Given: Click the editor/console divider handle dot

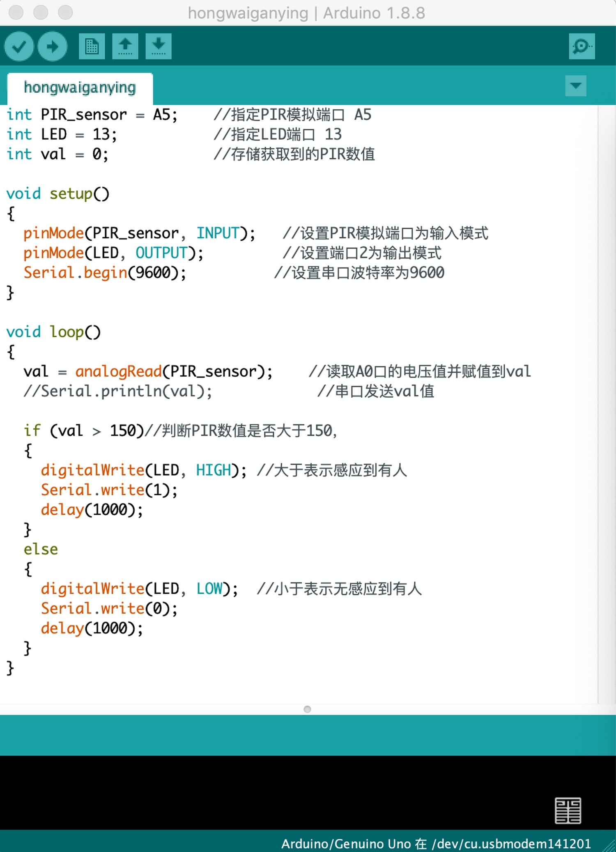Looking at the screenshot, I should coord(307,709).
